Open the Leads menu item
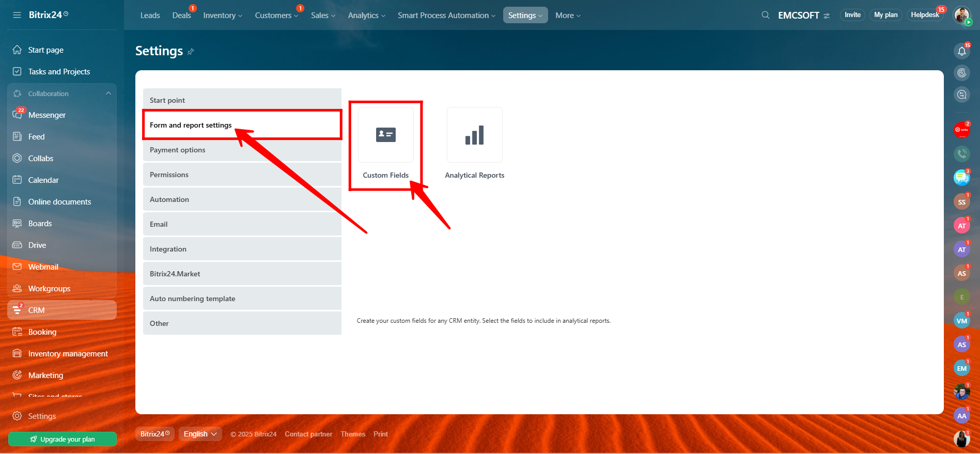This screenshot has width=980, height=454. [150, 15]
